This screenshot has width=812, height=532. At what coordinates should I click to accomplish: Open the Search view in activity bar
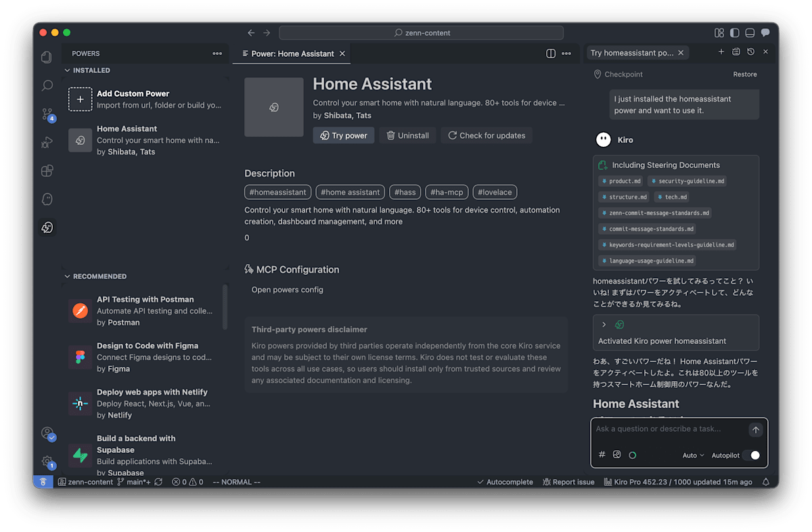click(x=47, y=86)
